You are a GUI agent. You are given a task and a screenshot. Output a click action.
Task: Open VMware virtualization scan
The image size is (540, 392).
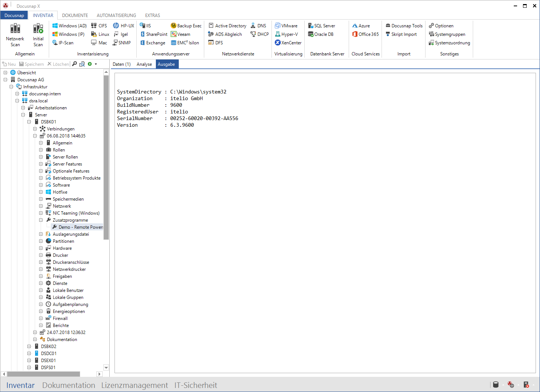[x=286, y=25]
